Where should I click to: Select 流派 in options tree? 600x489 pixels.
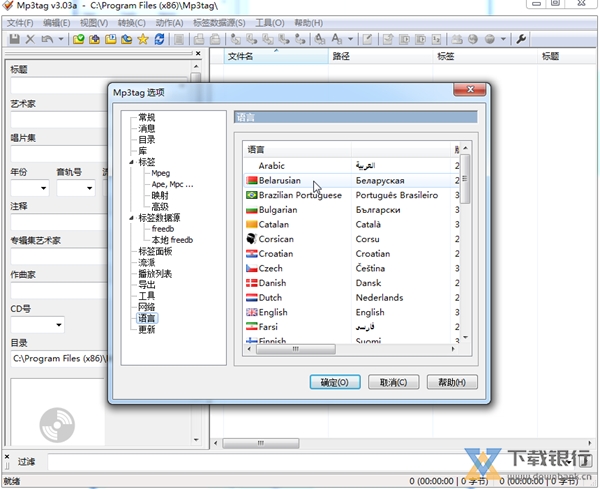tap(147, 262)
